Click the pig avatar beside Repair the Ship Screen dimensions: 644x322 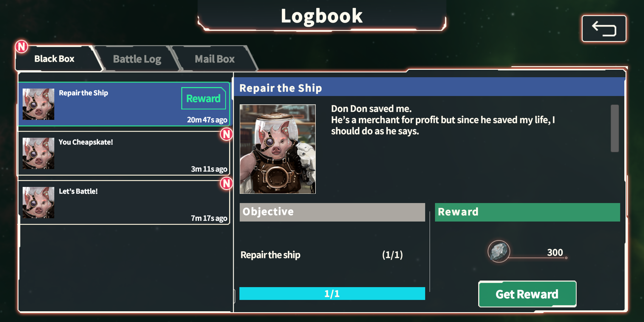[38, 104]
